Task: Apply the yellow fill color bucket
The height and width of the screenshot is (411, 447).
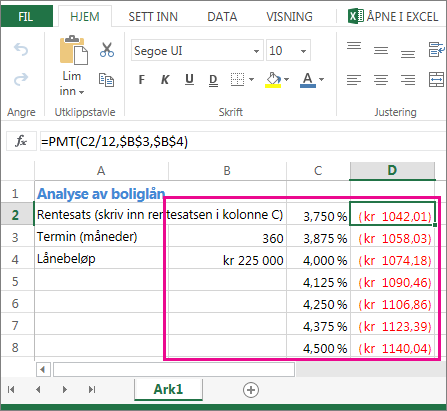Action: click(273, 80)
